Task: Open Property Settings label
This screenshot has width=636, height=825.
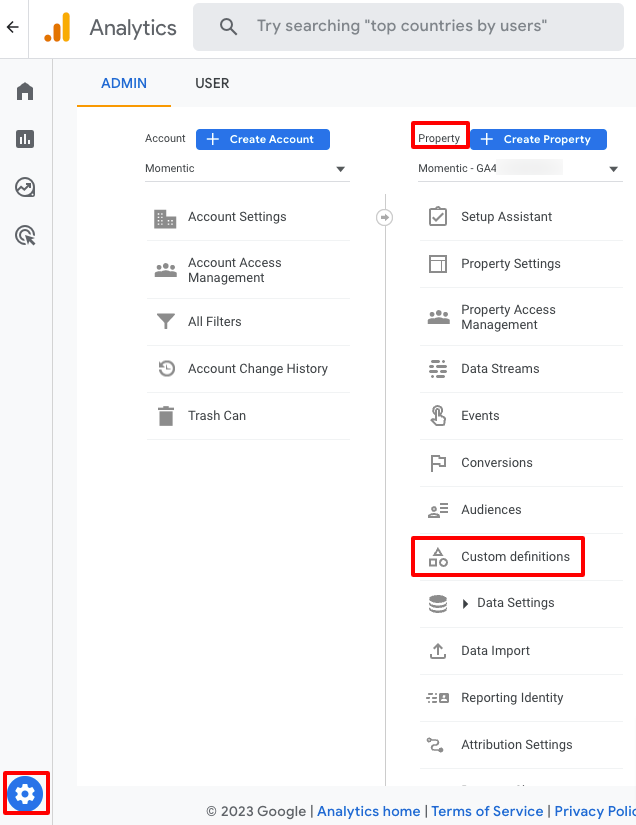Action: tap(511, 264)
